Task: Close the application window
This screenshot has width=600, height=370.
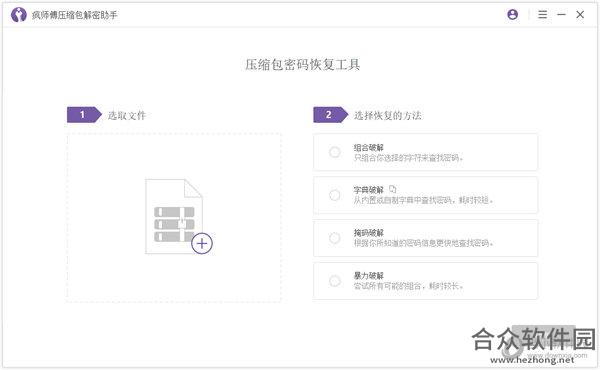Action: coord(580,15)
